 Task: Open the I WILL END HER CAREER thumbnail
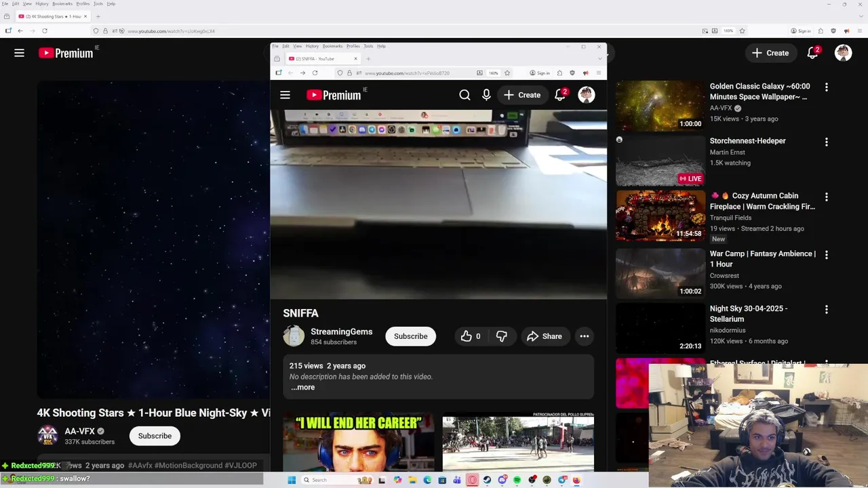point(358,442)
